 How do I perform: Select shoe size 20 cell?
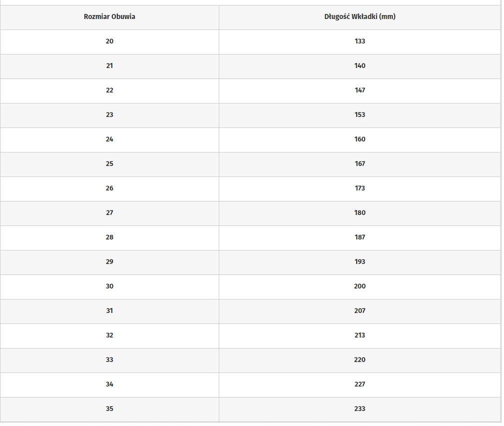click(109, 41)
